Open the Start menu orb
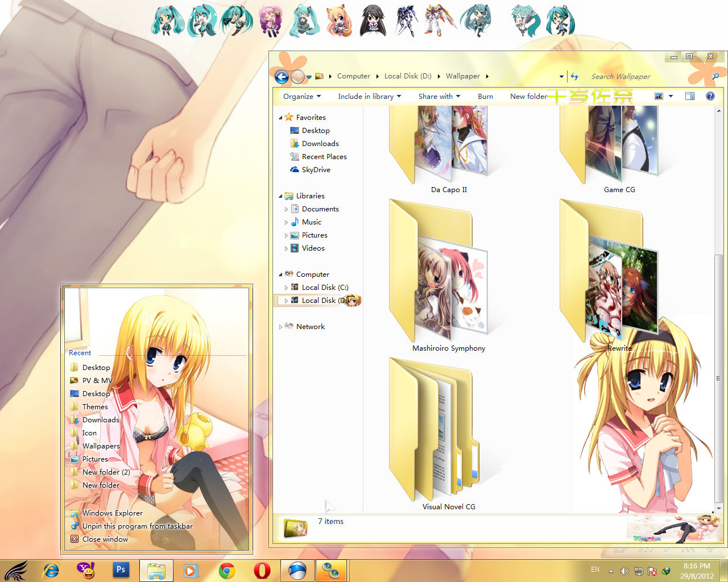Viewport: 728px width, 582px height. (17, 570)
